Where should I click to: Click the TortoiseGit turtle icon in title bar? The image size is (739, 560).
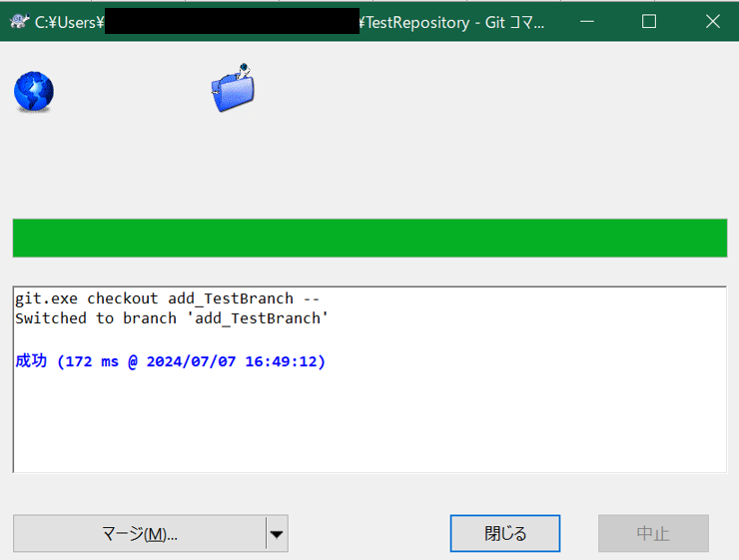click(19, 22)
